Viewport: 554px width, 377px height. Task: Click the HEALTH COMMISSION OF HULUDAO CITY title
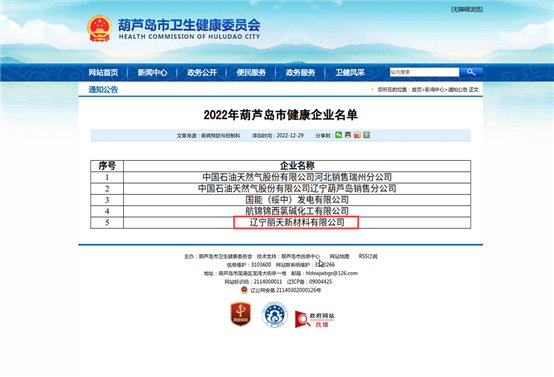click(x=189, y=36)
